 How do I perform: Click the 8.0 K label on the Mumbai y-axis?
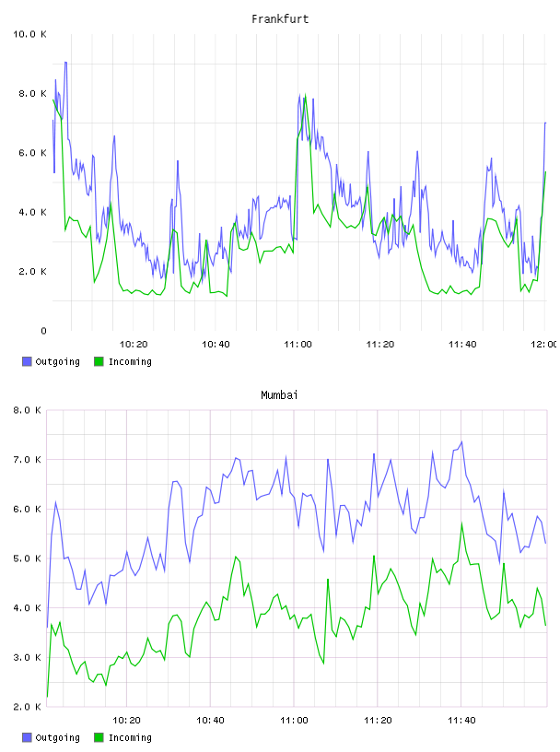[x=27, y=410]
